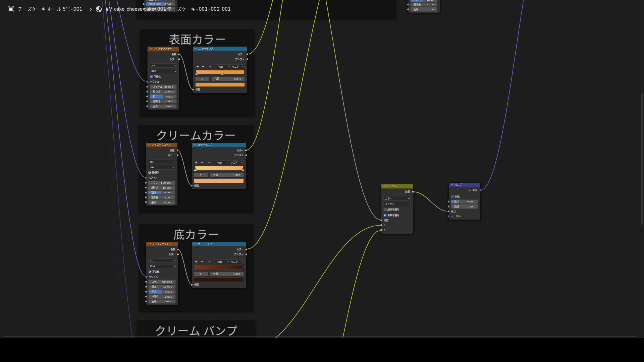Select the middle color stop in 表面カラー gradient
Screen dimensions: 644x362
[222, 73]
